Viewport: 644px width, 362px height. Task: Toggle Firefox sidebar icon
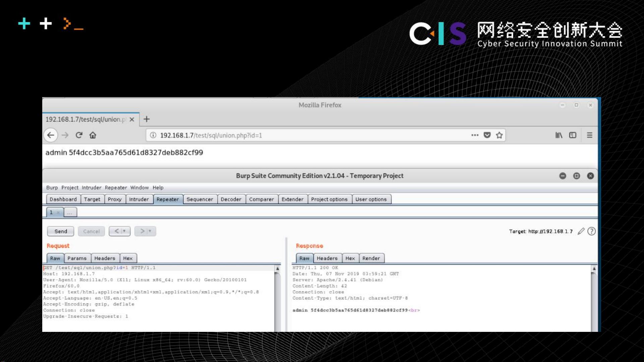[x=573, y=135]
